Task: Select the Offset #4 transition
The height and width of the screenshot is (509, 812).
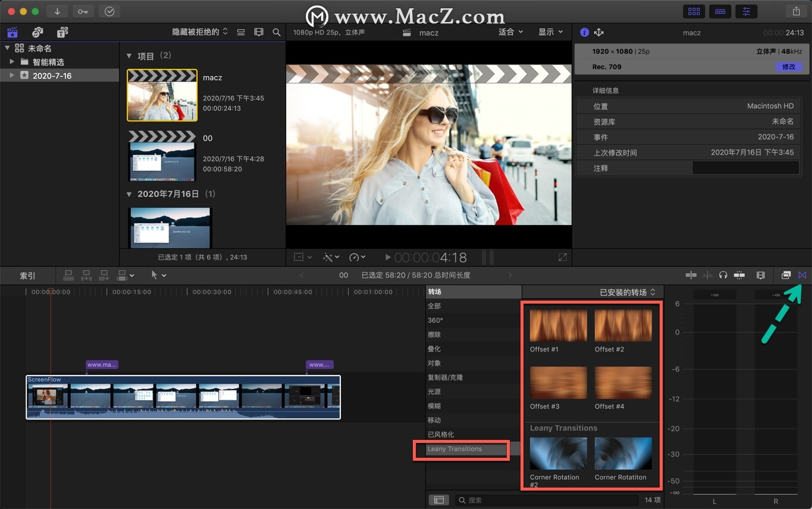Action: (623, 383)
